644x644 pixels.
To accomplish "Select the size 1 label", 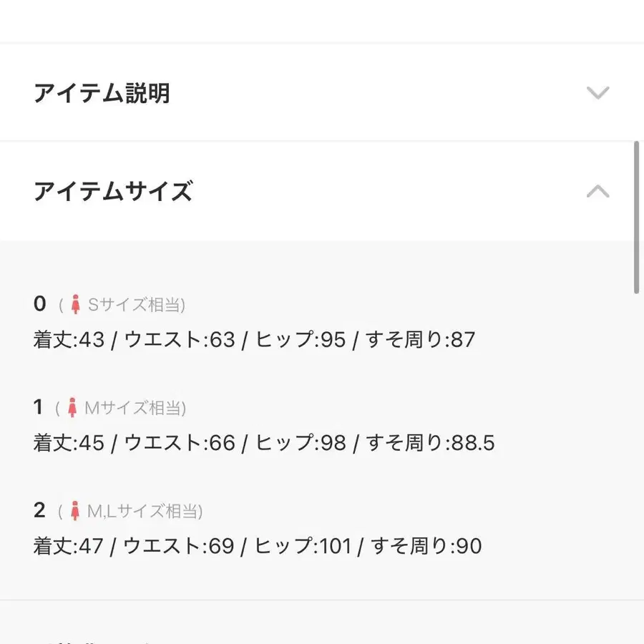I will 37,406.
